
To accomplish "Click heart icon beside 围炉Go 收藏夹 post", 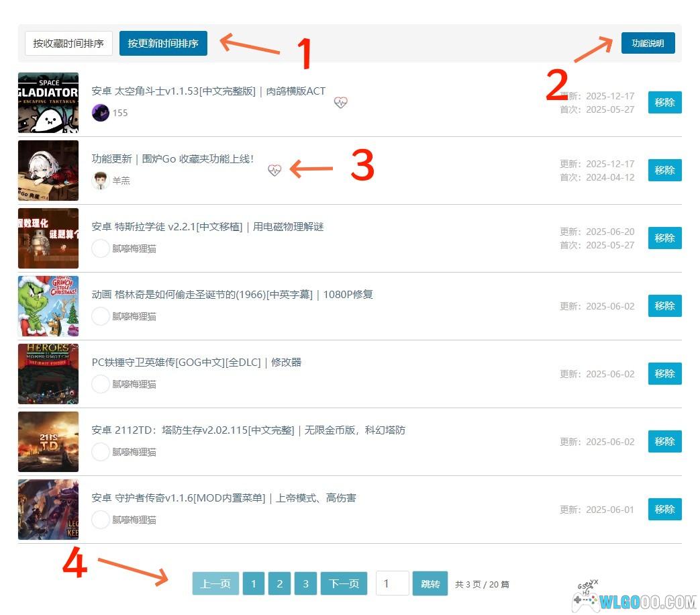I will (274, 170).
